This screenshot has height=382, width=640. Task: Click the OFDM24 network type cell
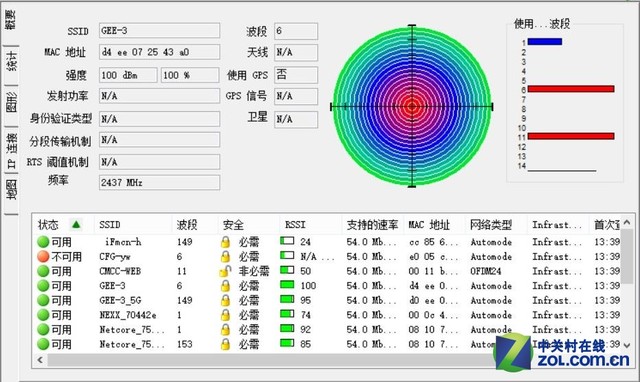click(486, 271)
